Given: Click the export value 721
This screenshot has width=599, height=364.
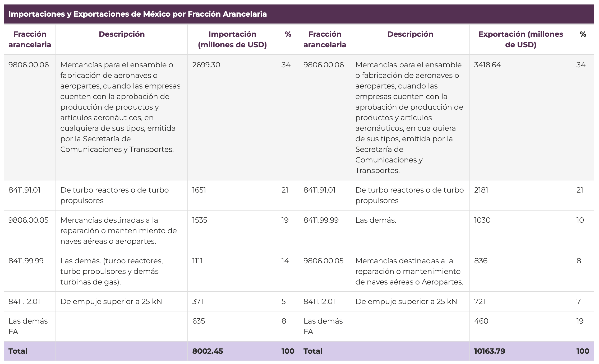Looking at the screenshot, I should 480,302.
